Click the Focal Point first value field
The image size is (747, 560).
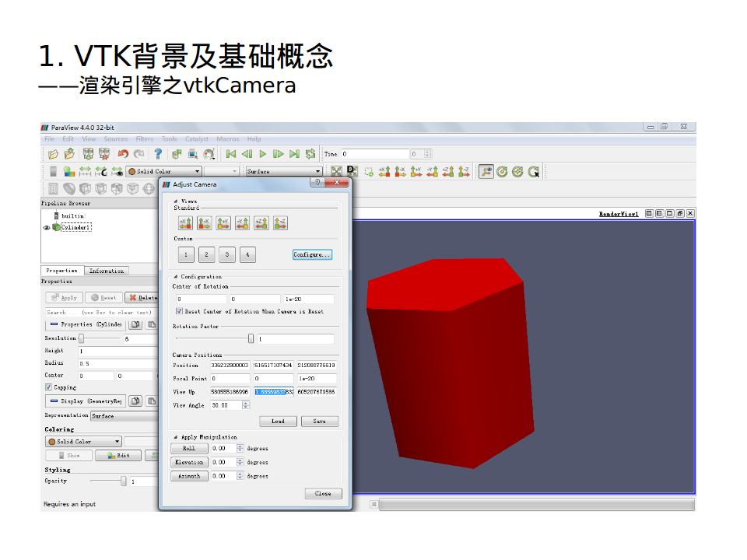[230, 379]
